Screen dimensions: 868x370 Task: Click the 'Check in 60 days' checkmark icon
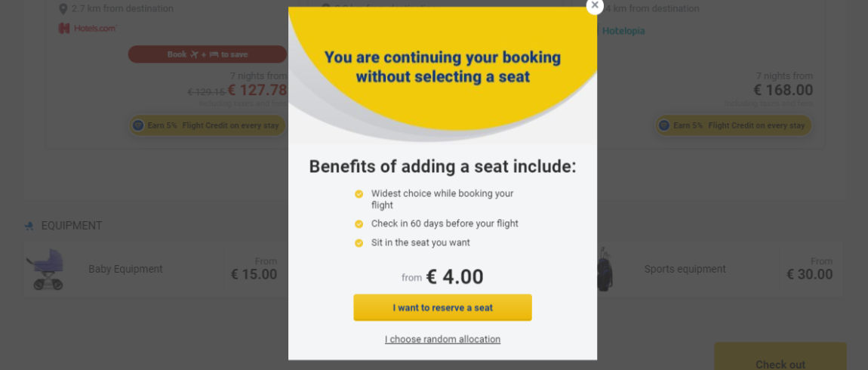click(x=359, y=224)
